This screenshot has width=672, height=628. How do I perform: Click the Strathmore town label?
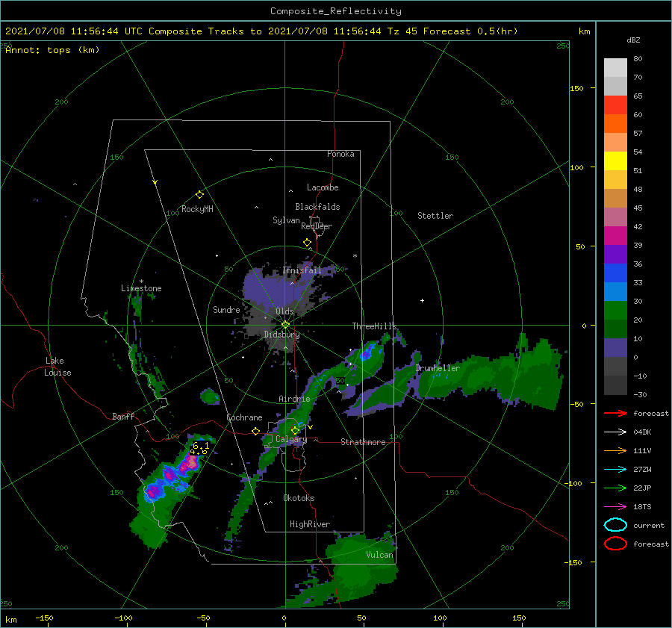[363, 442]
